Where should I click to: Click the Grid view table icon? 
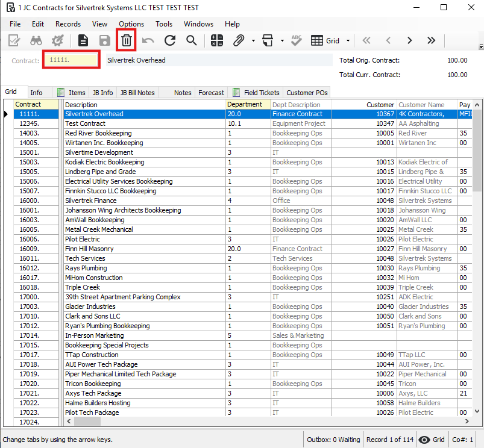[317, 40]
